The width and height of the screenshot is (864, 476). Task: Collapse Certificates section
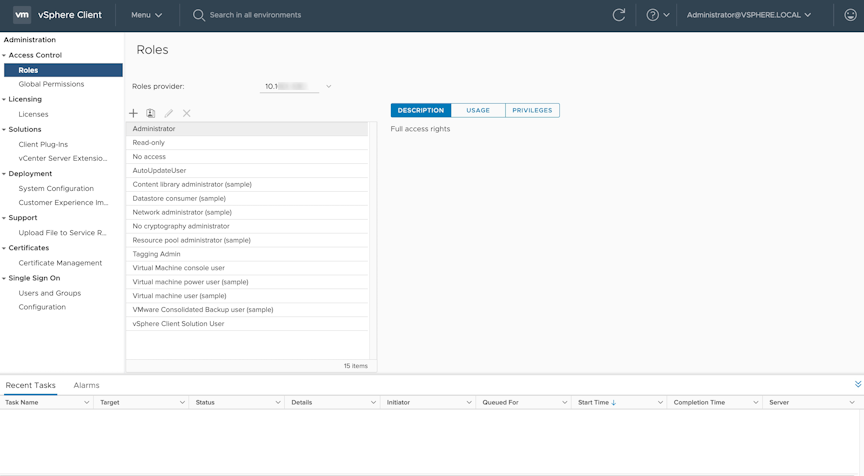pyautogui.click(x=4, y=248)
